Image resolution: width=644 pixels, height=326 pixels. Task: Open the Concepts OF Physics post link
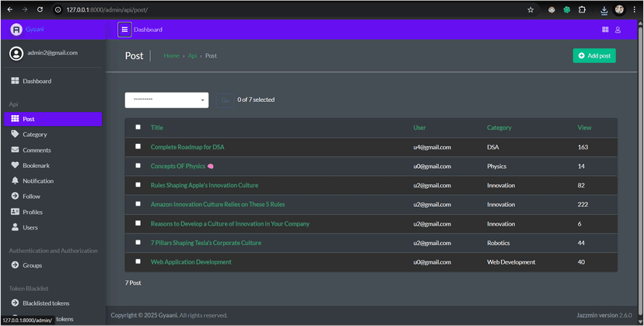(177, 166)
